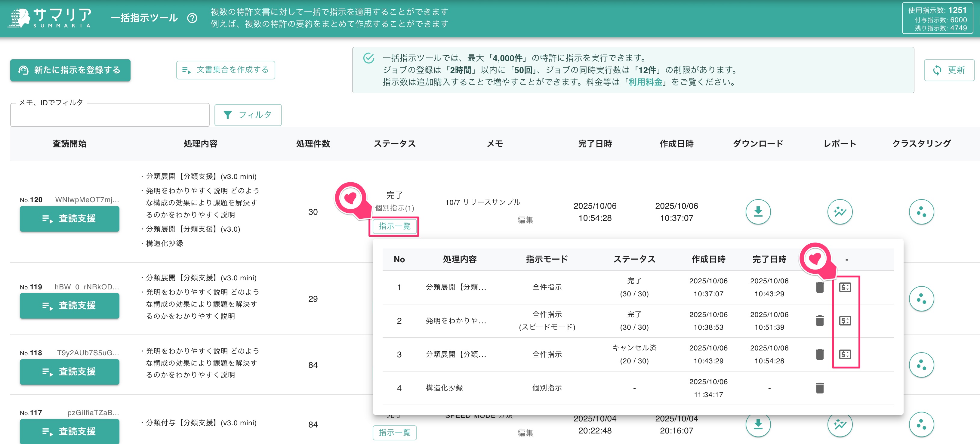This screenshot has height=444, width=980.
Task: Click the レポート column header
Action: pos(840,144)
